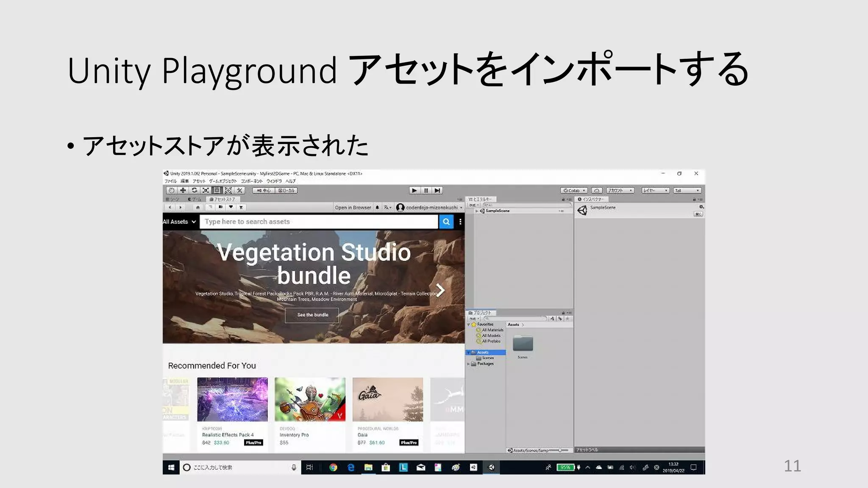Toggle Inspector panel lock icon
Viewport: 868px width, 488px height.
point(695,200)
